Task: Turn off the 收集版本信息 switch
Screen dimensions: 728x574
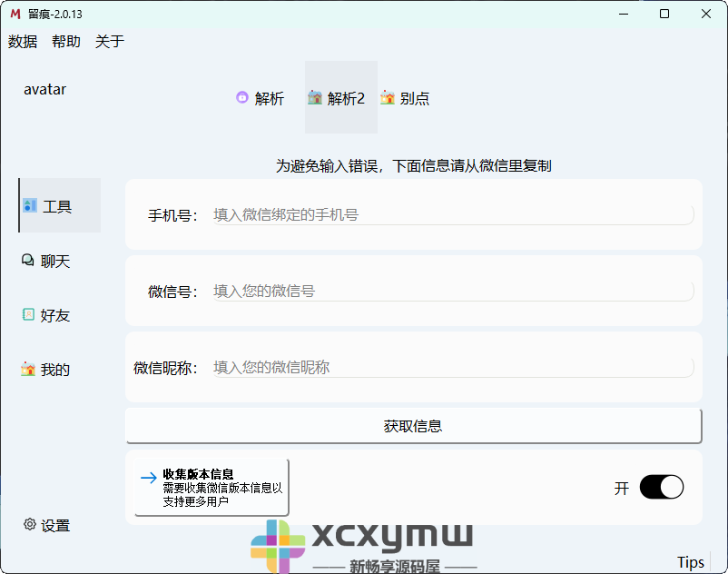Action: pyautogui.click(x=662, y=487)
